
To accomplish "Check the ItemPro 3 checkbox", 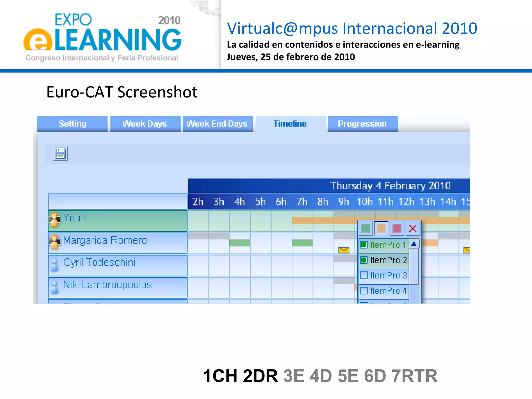I will 364,275.
